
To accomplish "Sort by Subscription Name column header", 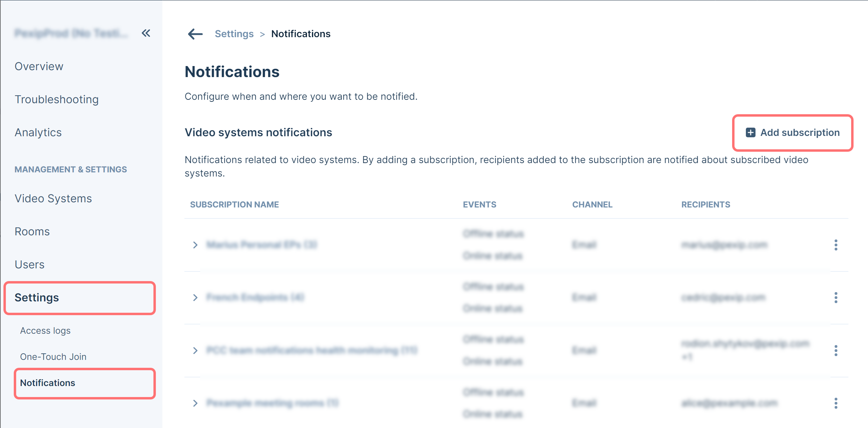I will point(234,204).
